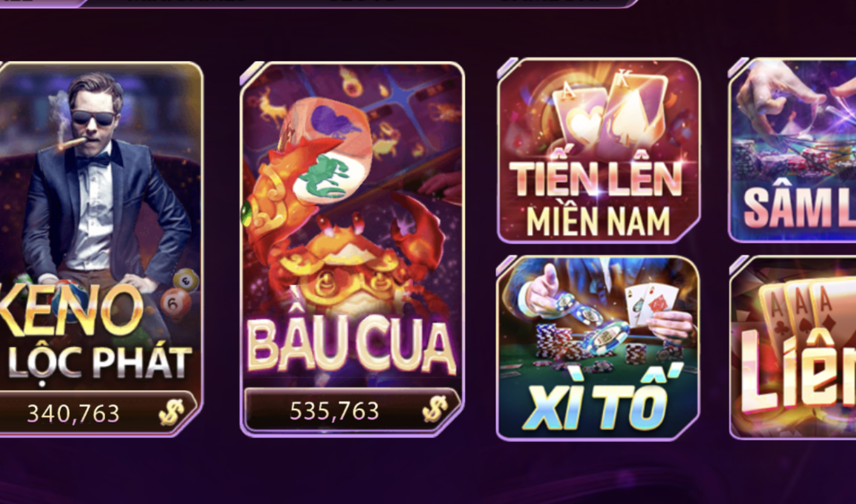Open the Keno Lộc Phát game card
856x504 pixels.
[100, 249]
